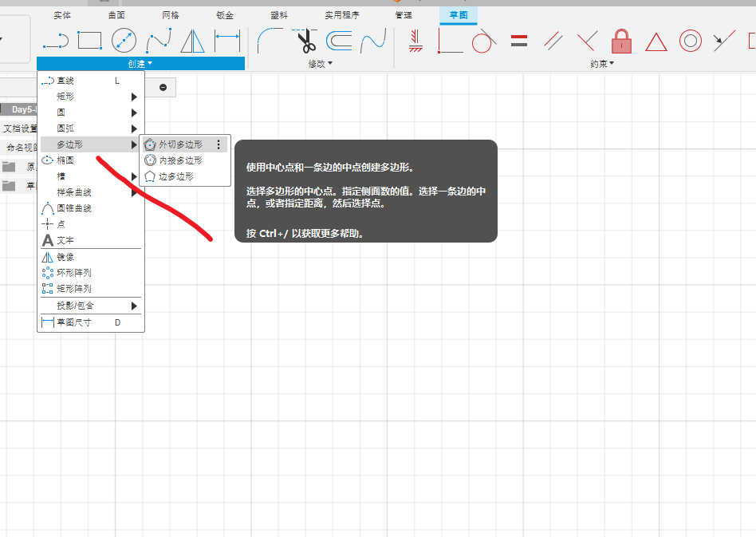Viewport: 756px width, 537px height.
Task: Collapse the browser panel minus button
Action: [x=163, y=87]
